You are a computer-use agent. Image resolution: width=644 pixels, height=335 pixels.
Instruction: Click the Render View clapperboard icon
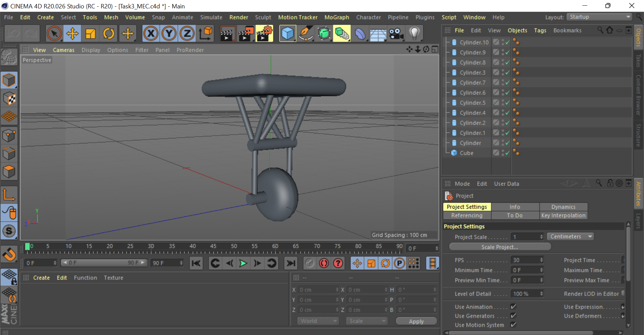pos(227,33)
